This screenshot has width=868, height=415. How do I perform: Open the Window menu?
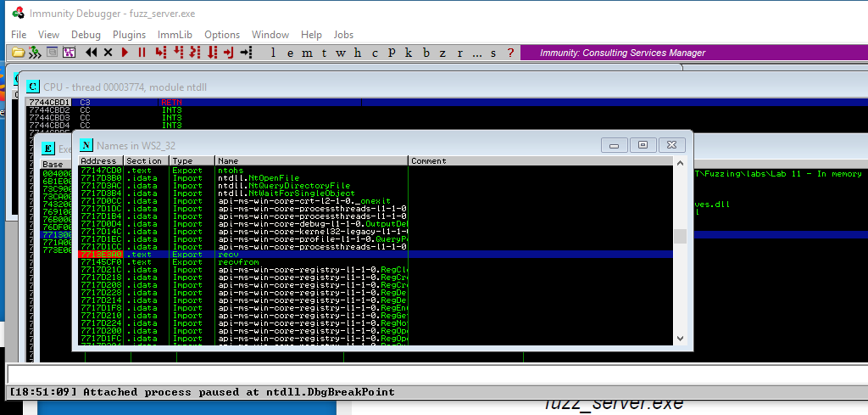270,34
